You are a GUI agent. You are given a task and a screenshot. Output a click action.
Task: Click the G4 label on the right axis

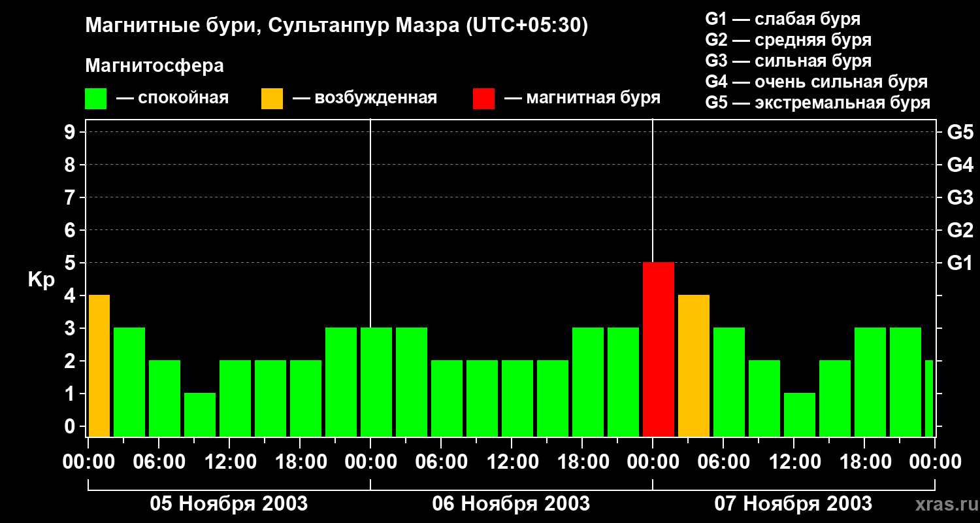click(x=960, y=165)
